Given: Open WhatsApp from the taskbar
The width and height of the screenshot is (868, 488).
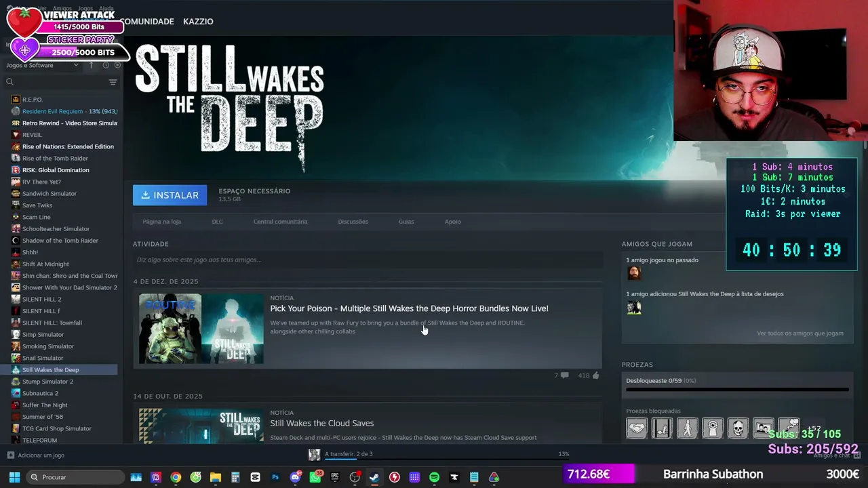Looking at the screenshot, I should point(315,477).
